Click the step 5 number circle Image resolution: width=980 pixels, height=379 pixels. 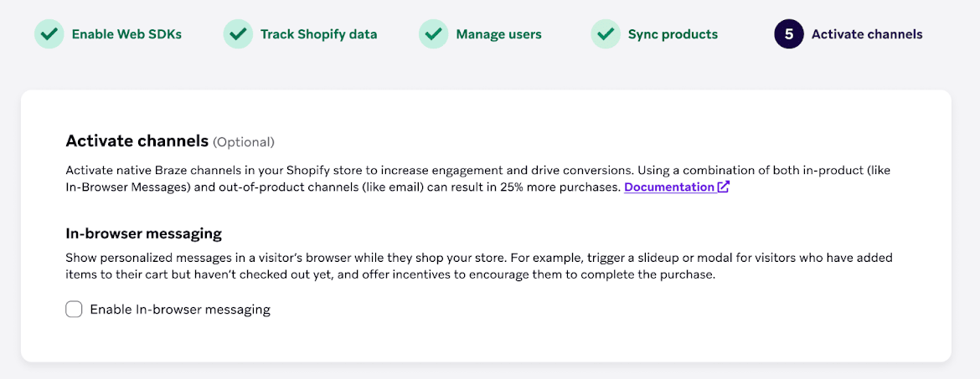[x=789, y=34]
